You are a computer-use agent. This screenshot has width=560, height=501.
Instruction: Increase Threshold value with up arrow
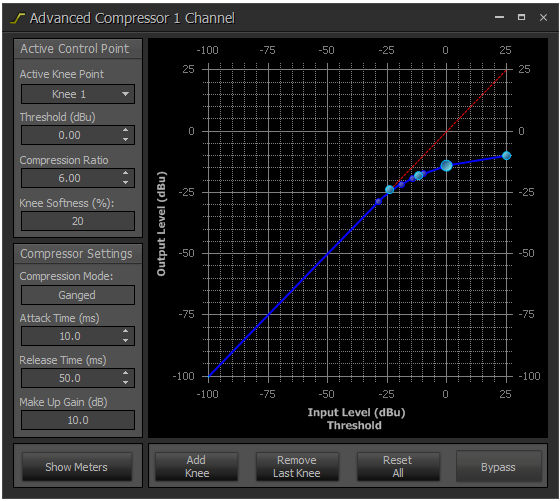coord(125,130)
